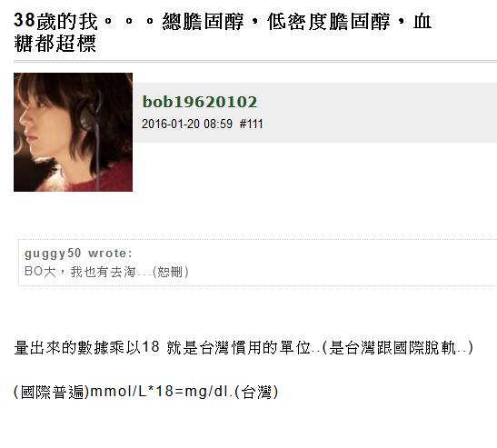The height and width of the screenshot is (448, 497).
Task: Click the sentence 量出來的數據乘以18
Action: point(87,347)
